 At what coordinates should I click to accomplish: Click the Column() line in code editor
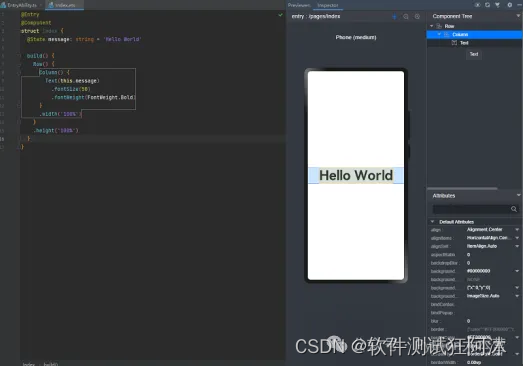[x=54, y=72]
